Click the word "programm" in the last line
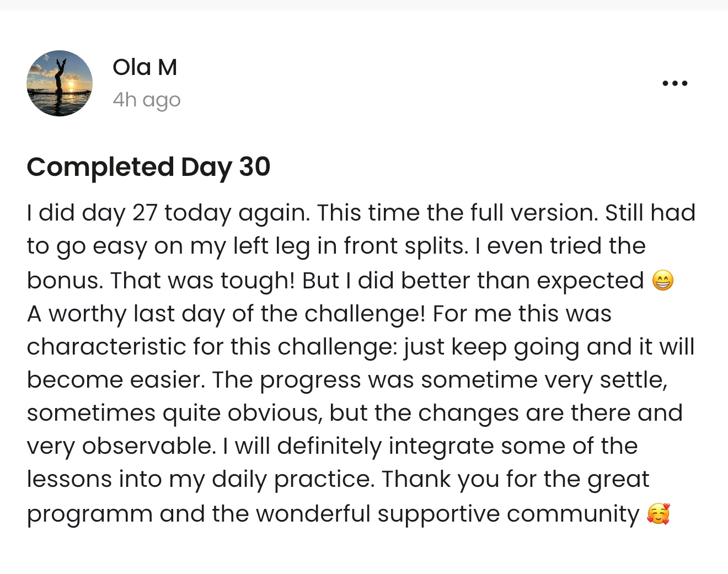 point(89,514)
